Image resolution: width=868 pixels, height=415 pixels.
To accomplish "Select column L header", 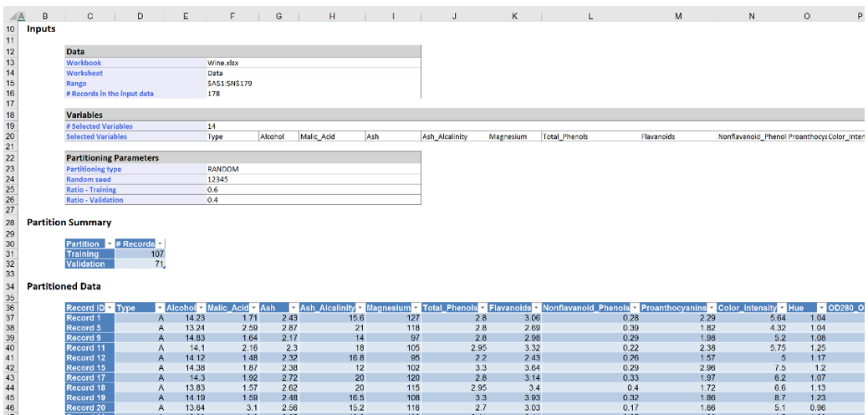I will [590, 15].
